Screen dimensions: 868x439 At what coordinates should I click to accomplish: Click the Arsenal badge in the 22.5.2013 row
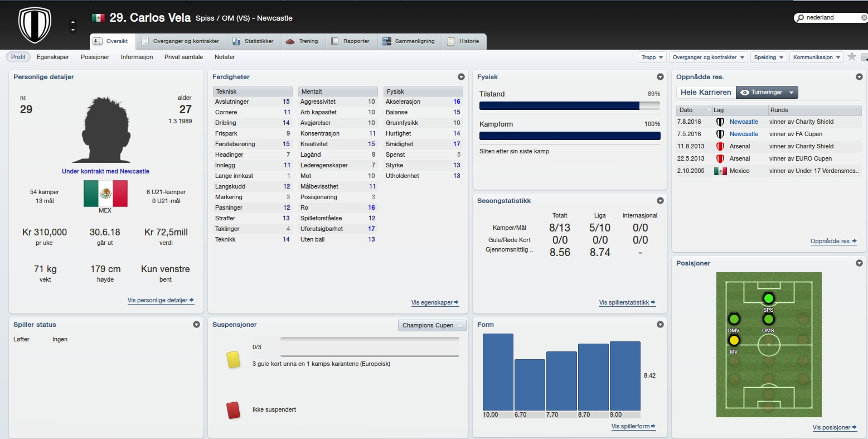click(x=720, y=158)
